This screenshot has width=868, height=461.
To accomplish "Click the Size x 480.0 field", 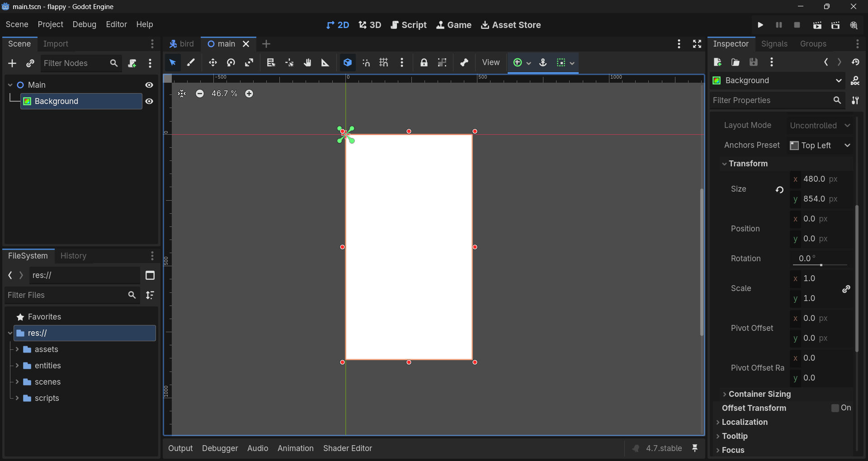I will point(821,179).
